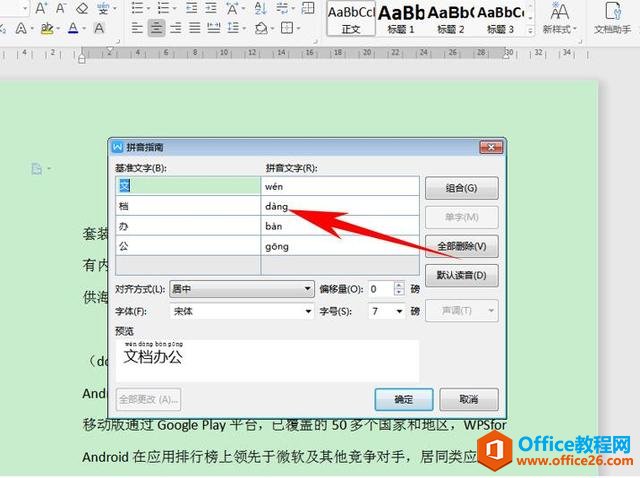Viewport: 640px width, 478px height.
Task: Select the base text cell 公
Action: coord(188,246)
